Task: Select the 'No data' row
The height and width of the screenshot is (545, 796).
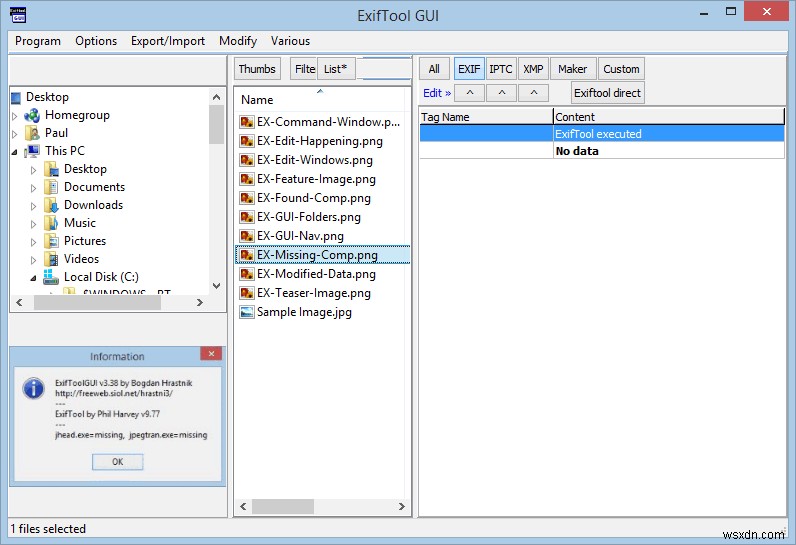Action: click(602, 151)
